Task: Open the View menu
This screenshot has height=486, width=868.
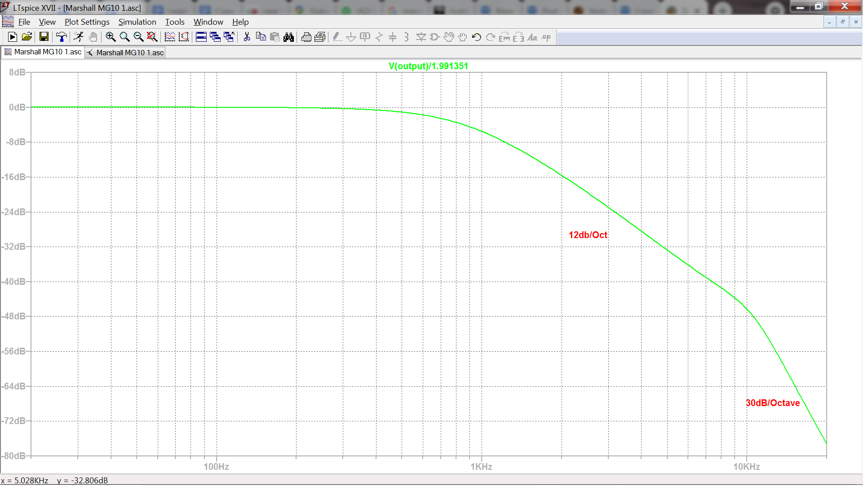Action: (x=47, y=22)
